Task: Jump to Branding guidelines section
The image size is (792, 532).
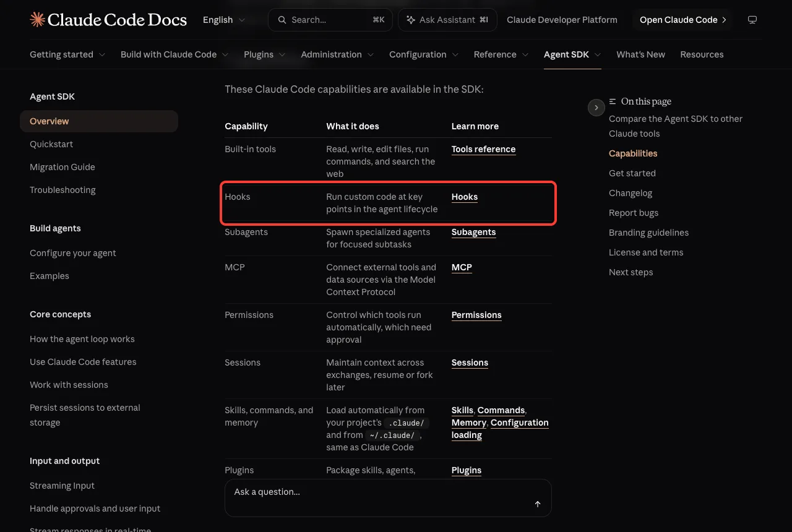Action: point(648,233)
